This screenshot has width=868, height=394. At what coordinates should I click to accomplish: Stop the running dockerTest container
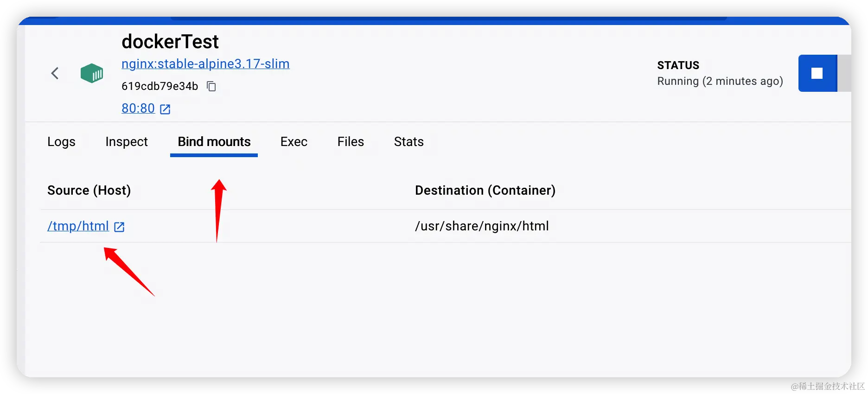pyautogui.click(x=817, y=73)
